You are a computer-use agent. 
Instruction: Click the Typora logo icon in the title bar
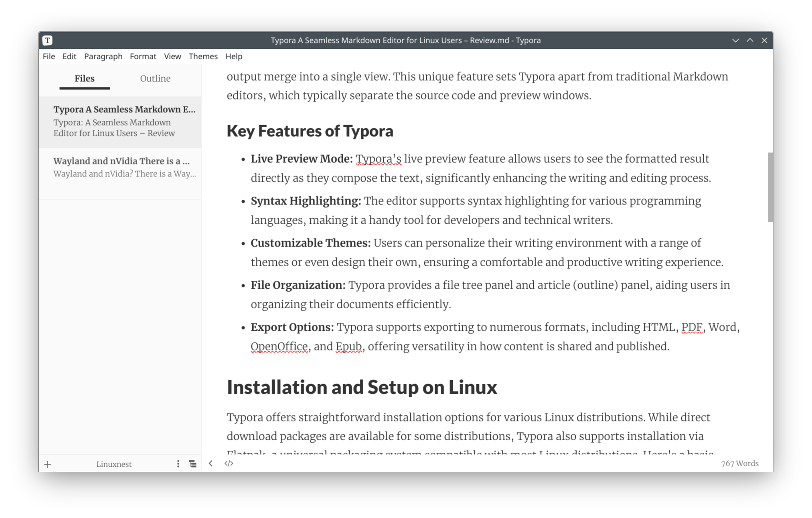[47, 40]
